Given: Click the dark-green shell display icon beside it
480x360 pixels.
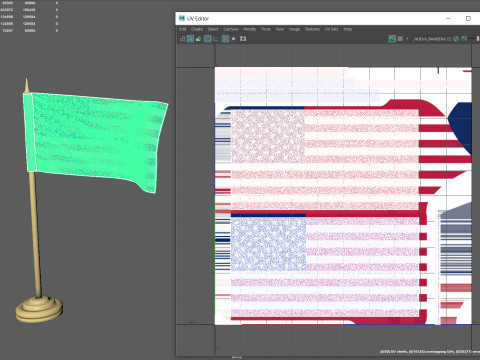Looking at the screenshot, I should pos(216,39).
